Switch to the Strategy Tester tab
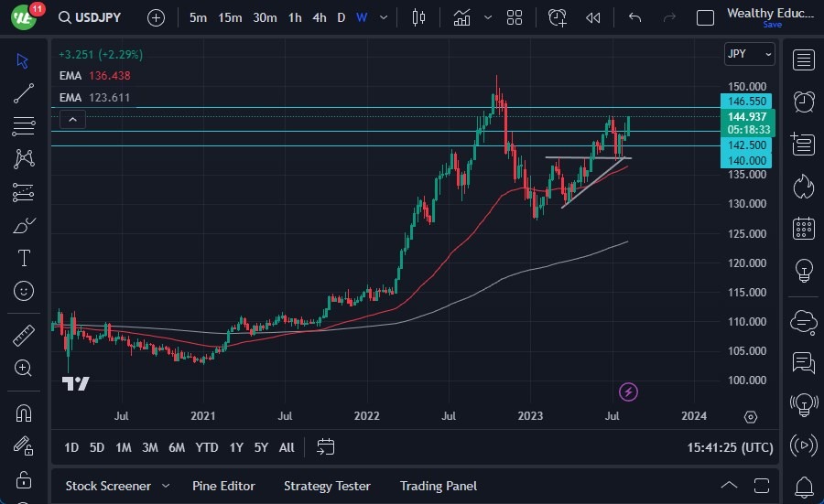The height and width of the screenshot is (504, 824). (327, 486)
